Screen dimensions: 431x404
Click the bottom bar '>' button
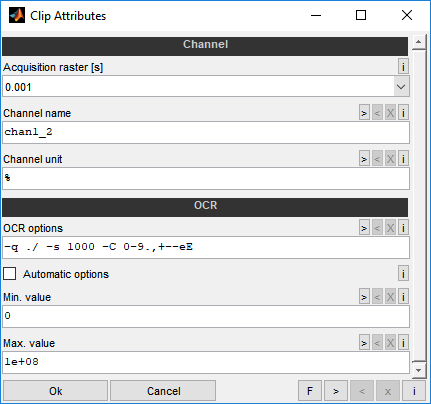click(336, 391)
